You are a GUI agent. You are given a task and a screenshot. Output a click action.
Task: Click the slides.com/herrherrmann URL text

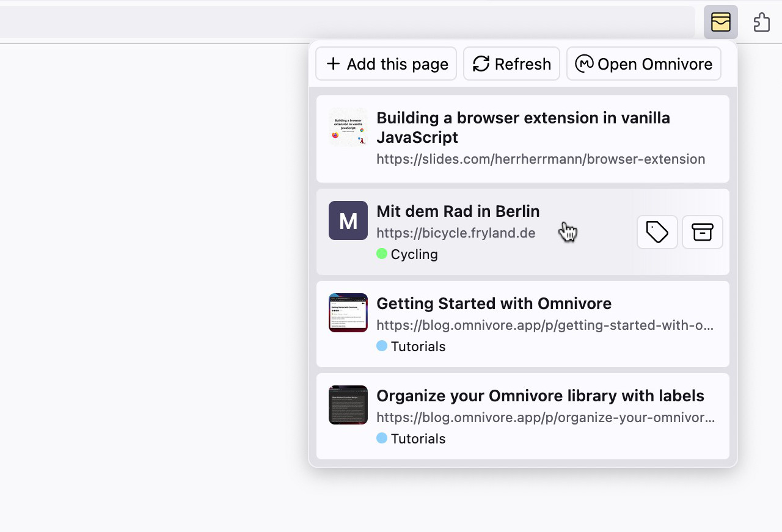[x=541, y=159]
